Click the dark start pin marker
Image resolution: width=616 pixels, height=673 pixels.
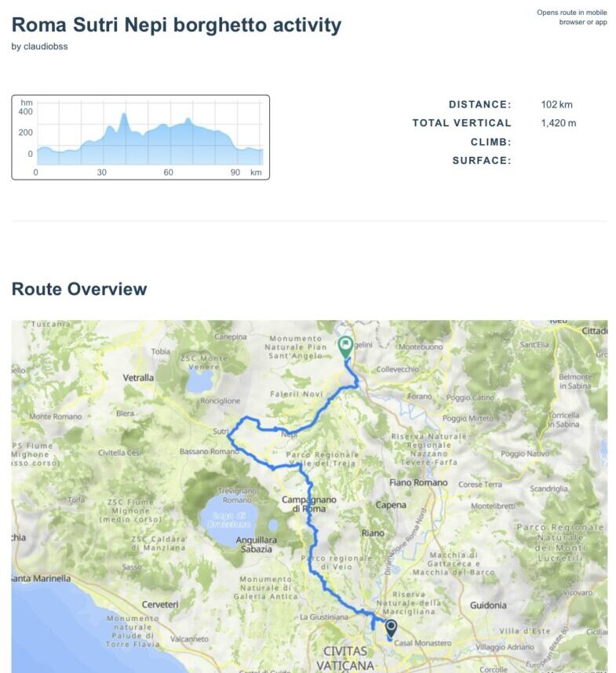391,628
